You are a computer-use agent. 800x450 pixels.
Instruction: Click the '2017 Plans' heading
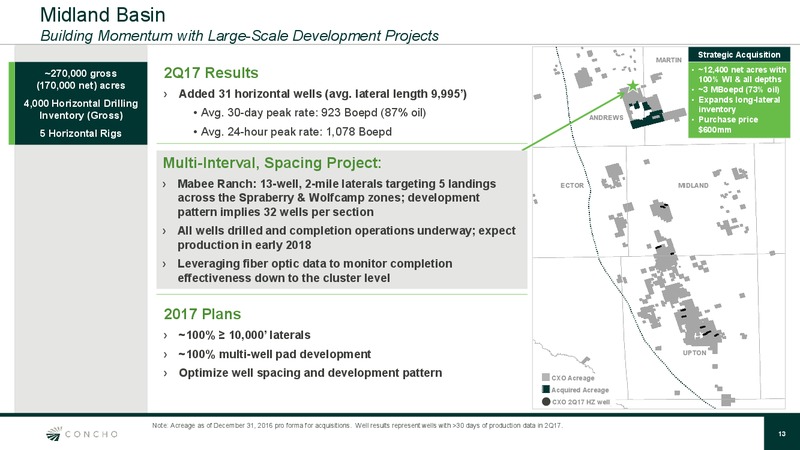tap(202, 314)
